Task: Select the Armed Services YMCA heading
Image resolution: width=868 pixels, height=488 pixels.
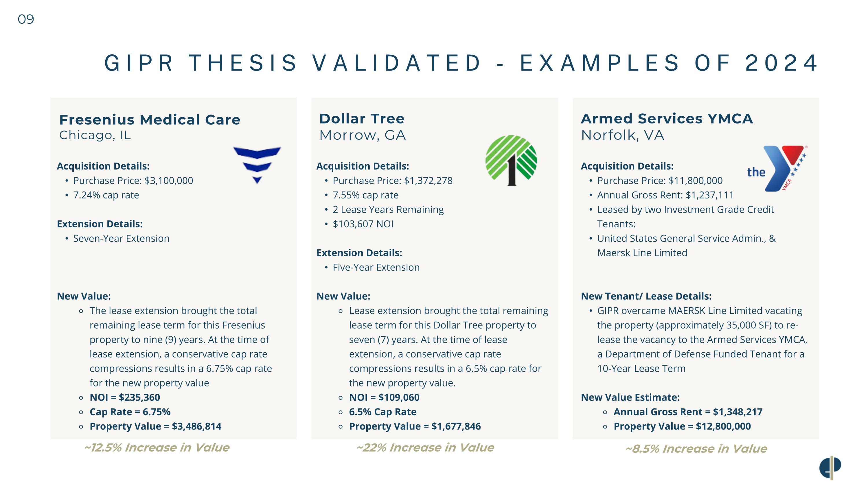Action: click(667, 119)
